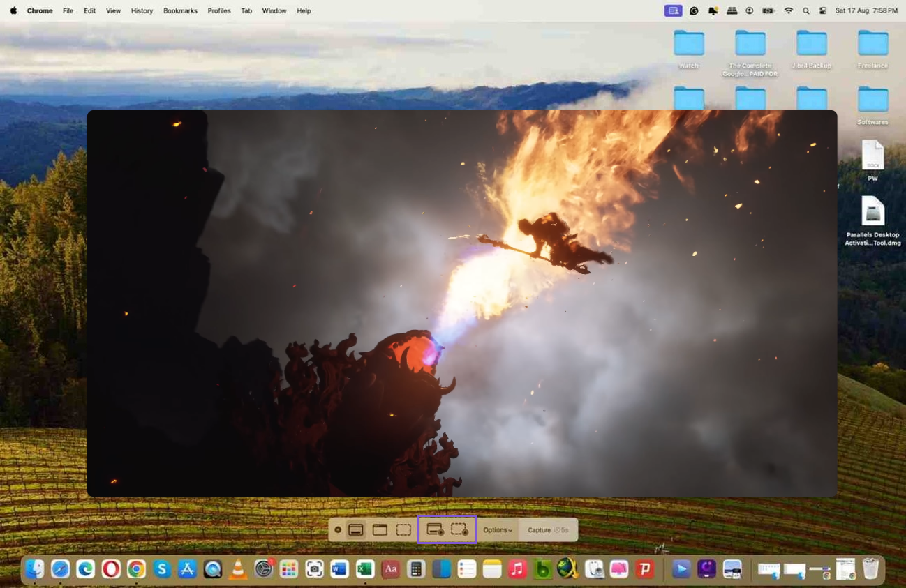This screenshot has width=906, height=588.
Task: Open Finder from the Dock
Action: 35,570
